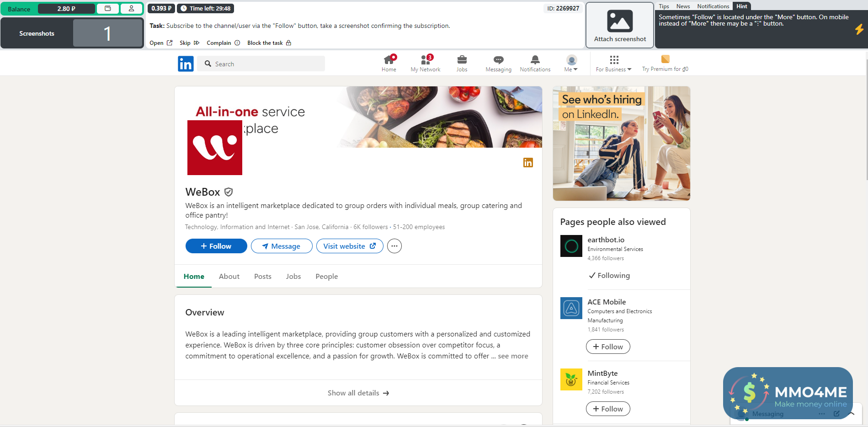Click Try Premium for ₫0 link
This screenshot has width=868, height=427.
click(x=665, y=64)
